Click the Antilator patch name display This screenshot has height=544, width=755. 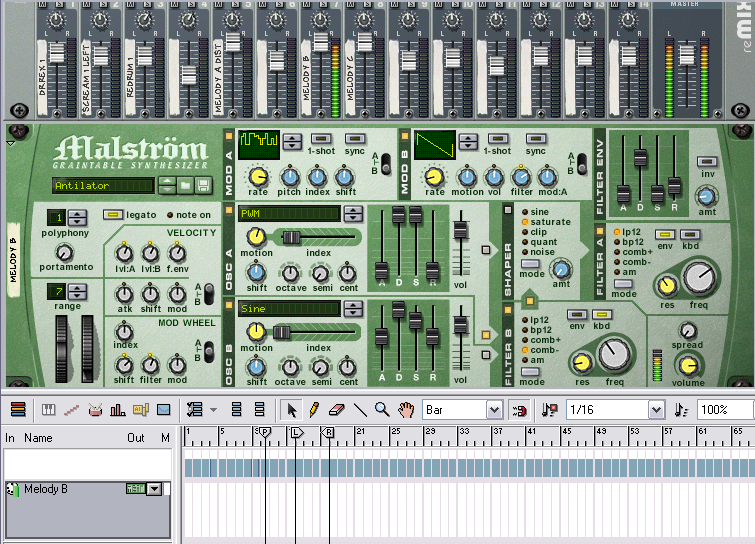tap(103, 185)
